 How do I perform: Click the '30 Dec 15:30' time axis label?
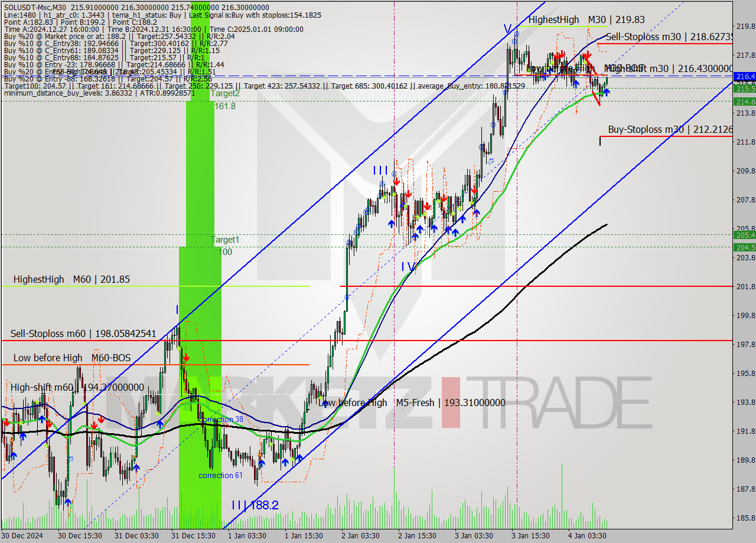pos(79,536)
